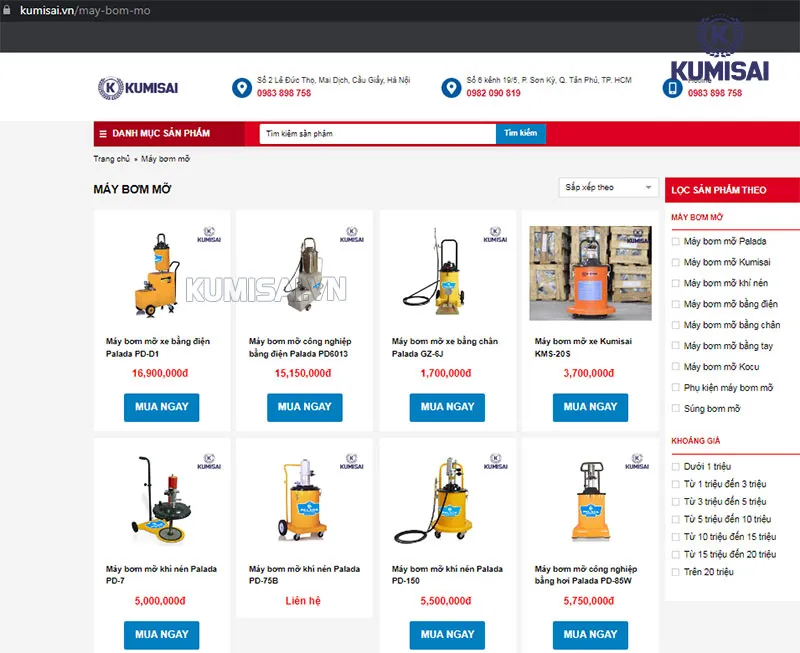The width and height of the screenshot is (800, 653).
Task: Open Danh mục sản phẩm category menu
Action: tap(169, 134)
